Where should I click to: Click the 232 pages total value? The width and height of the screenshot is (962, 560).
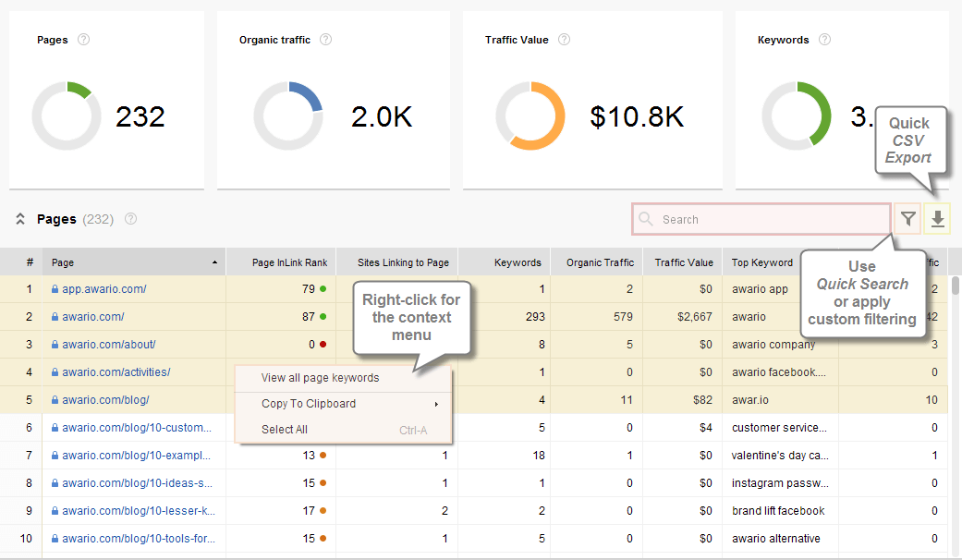[140, 116]
